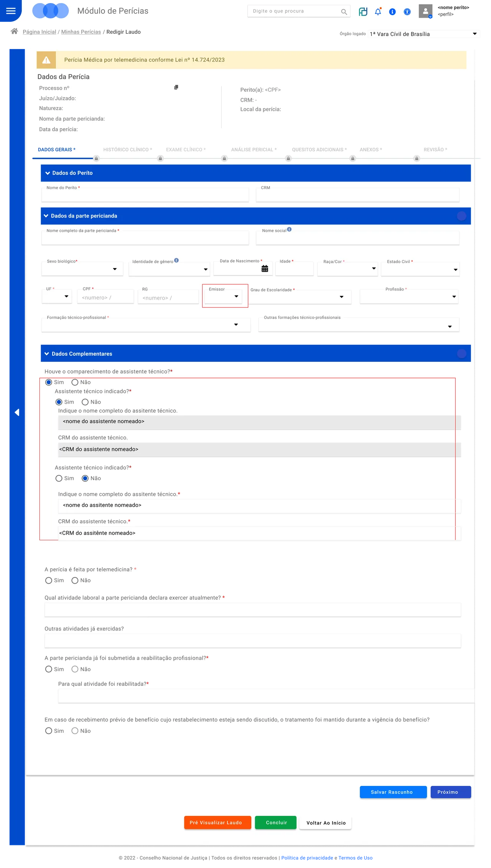Open the hamburger main menu
The width and height of the screenshot is (491, 868).
pyautogui.click(x=11, y=11)
